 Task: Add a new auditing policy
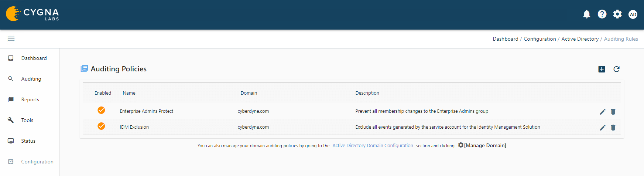tap(602, 69)
